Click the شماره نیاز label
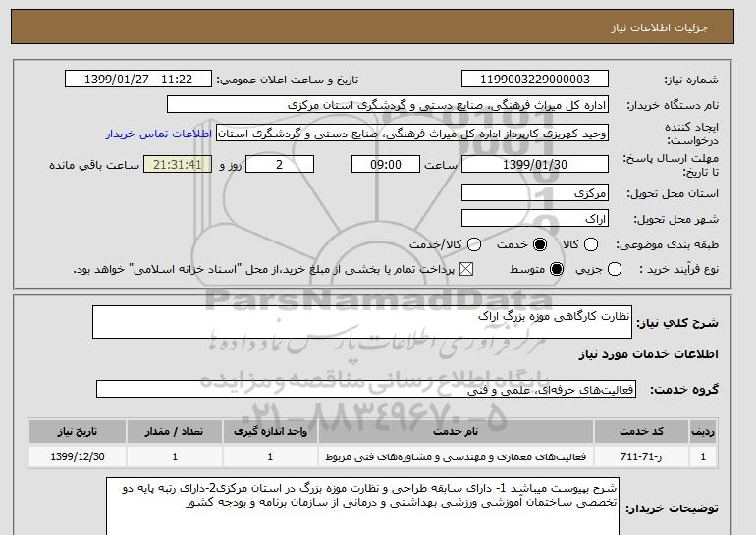 tap(691, 80)
